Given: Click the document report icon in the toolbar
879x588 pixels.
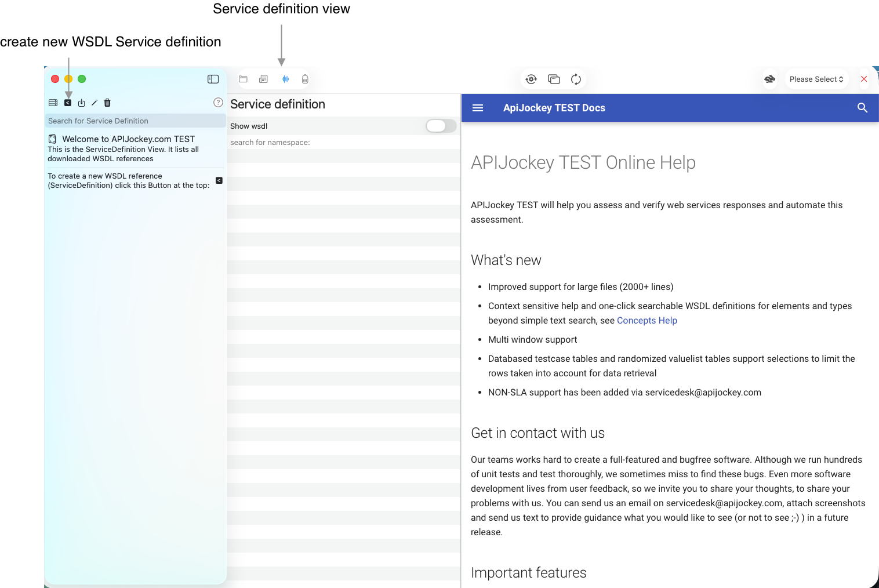Looking at the screenshot, I should pyautogui.click(x=264, y=79).
